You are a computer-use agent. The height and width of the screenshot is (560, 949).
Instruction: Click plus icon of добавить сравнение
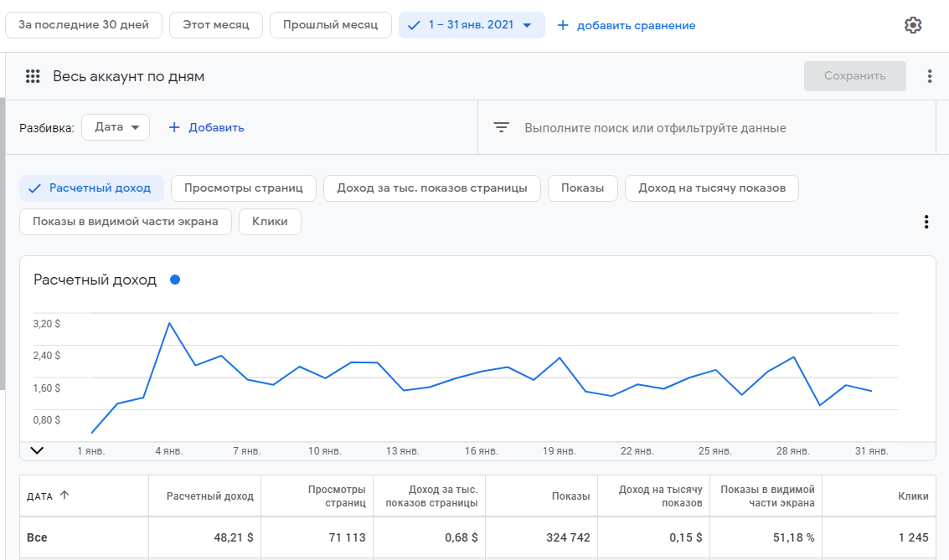pyautogui.click(x=563, y=25)
